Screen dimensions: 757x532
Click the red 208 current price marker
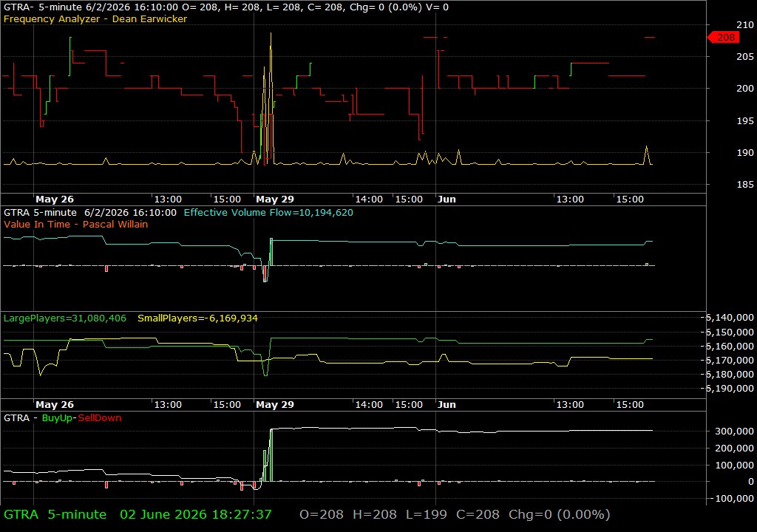point(723,37)
